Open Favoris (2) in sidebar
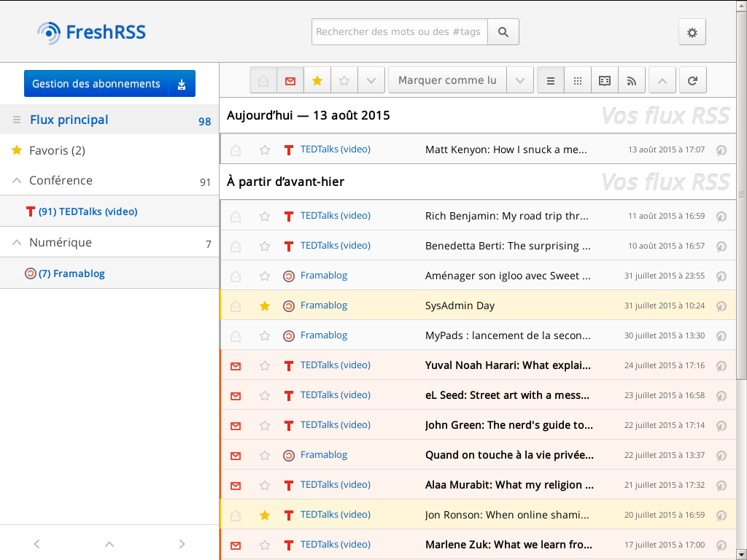 57,150
